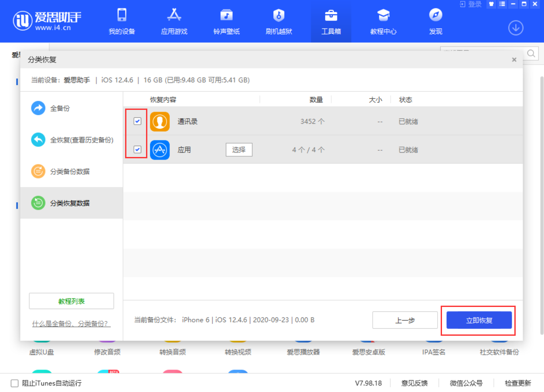Open the 刷机越狱 section
The image size is (544, 392).
pos(278,21)
